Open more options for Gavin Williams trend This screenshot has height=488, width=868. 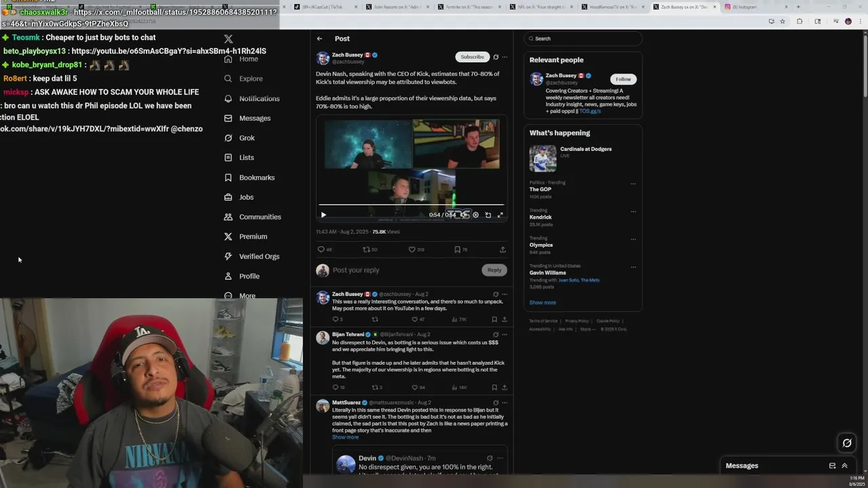(633, 267)
